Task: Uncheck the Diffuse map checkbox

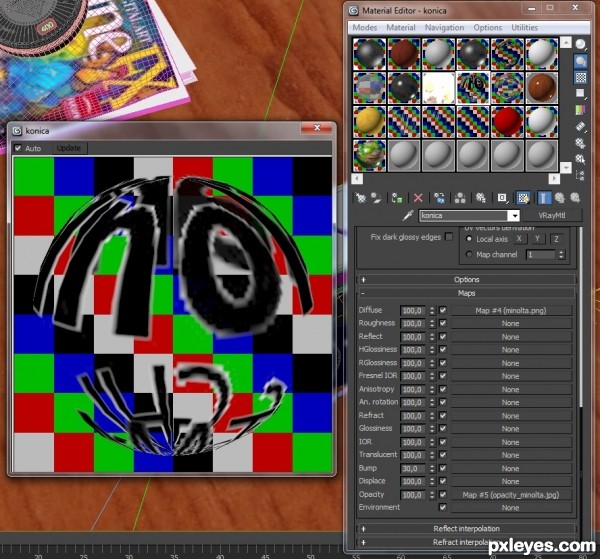Action: click(443, 310)
